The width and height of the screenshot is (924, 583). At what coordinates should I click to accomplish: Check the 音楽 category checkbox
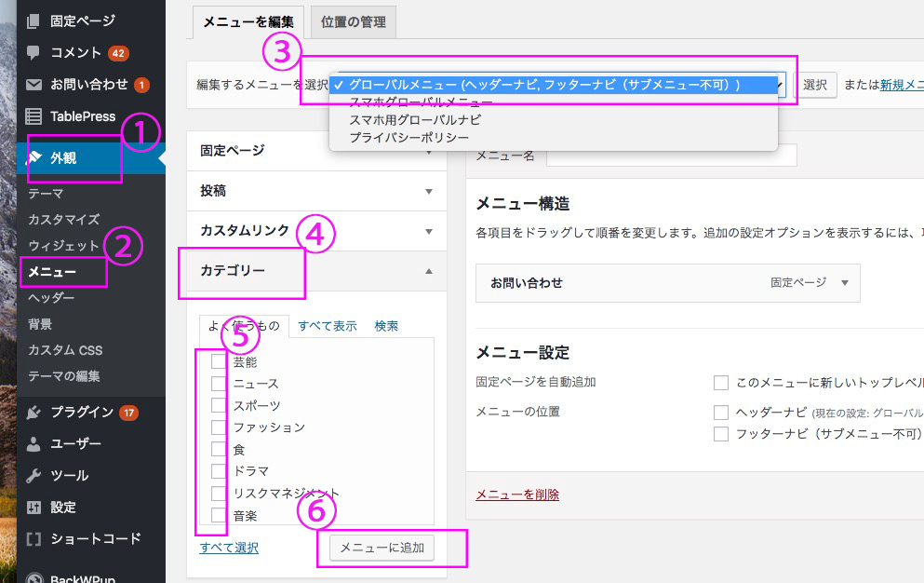point(219,515)
